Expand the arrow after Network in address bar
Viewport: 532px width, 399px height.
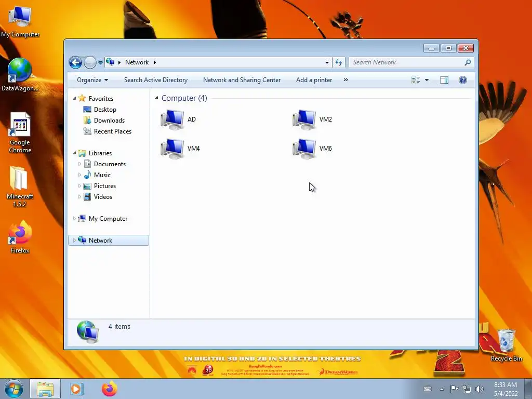[x=155, y=62]
